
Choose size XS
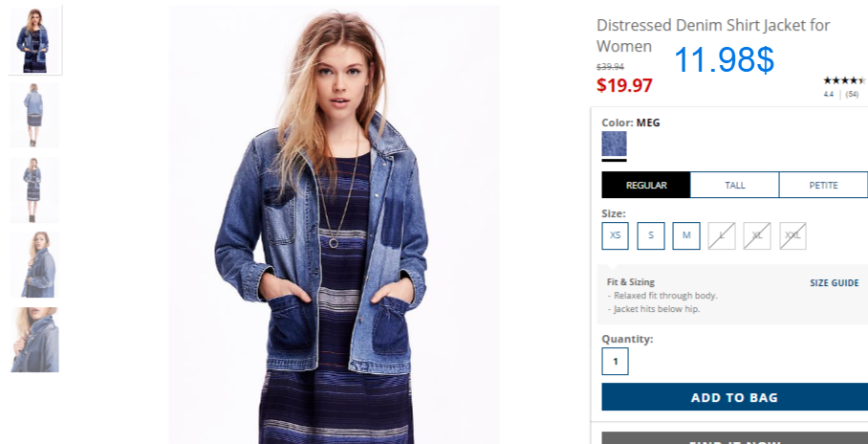coord(615,235)
